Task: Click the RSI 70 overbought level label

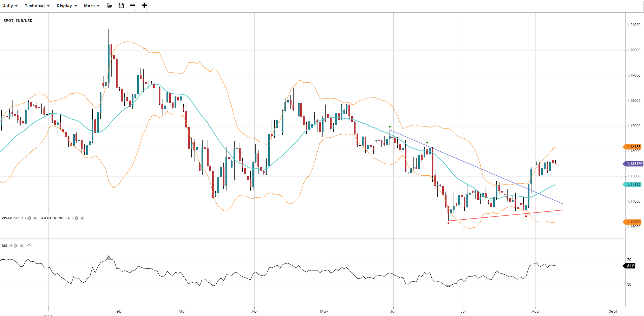Action: 629,260
